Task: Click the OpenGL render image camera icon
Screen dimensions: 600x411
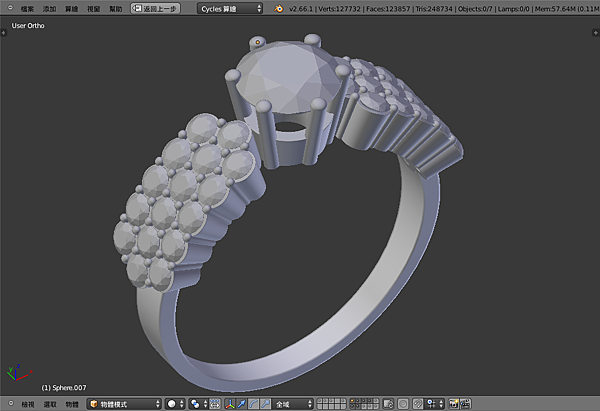Action: tap(453, 404)
